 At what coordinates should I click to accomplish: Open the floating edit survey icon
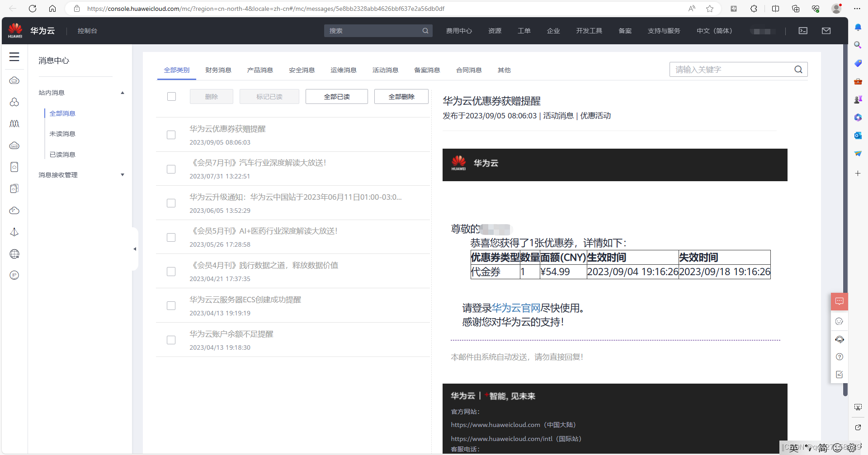[x=840, y=375]
